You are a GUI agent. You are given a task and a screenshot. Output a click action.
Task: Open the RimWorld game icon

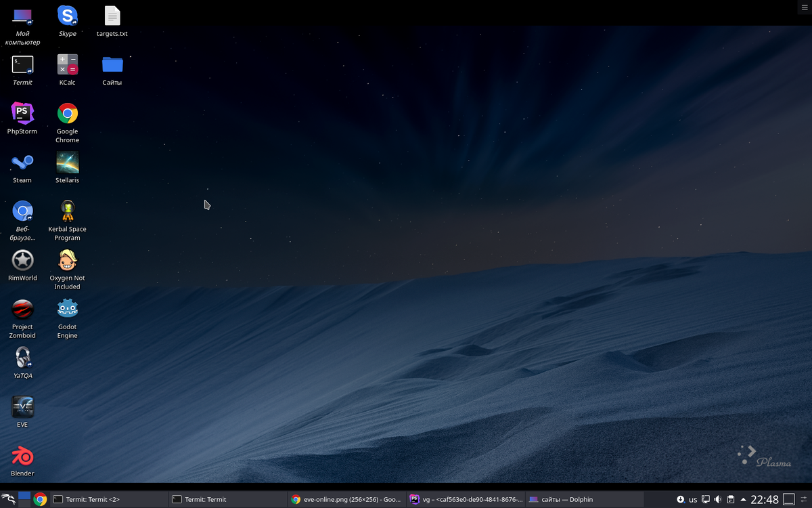click(x=22, y=265)
